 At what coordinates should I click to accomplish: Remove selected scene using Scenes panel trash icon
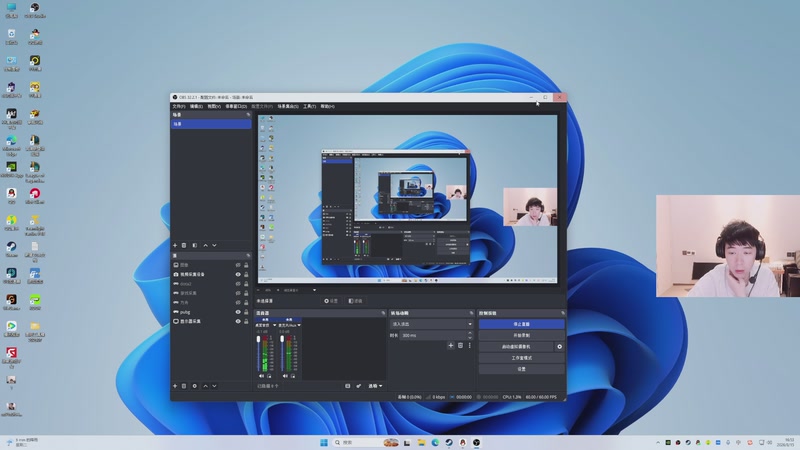184,245
